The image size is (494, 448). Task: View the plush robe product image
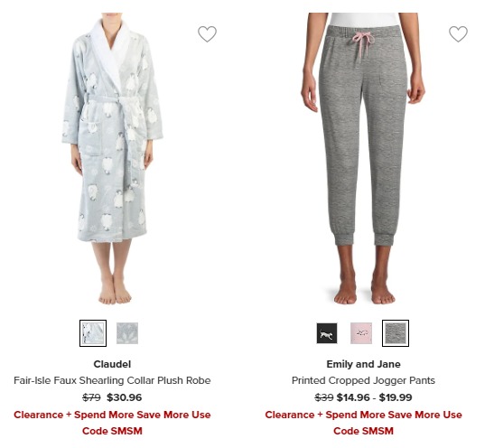112,158
